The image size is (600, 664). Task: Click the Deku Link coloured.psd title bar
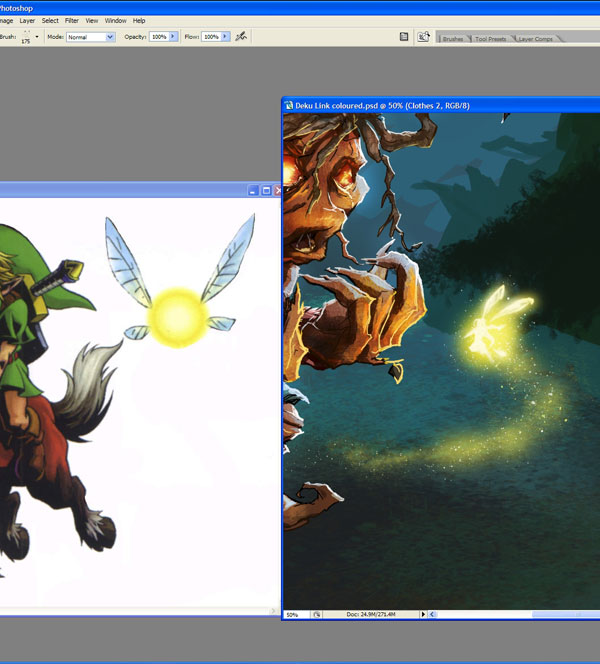441,105
